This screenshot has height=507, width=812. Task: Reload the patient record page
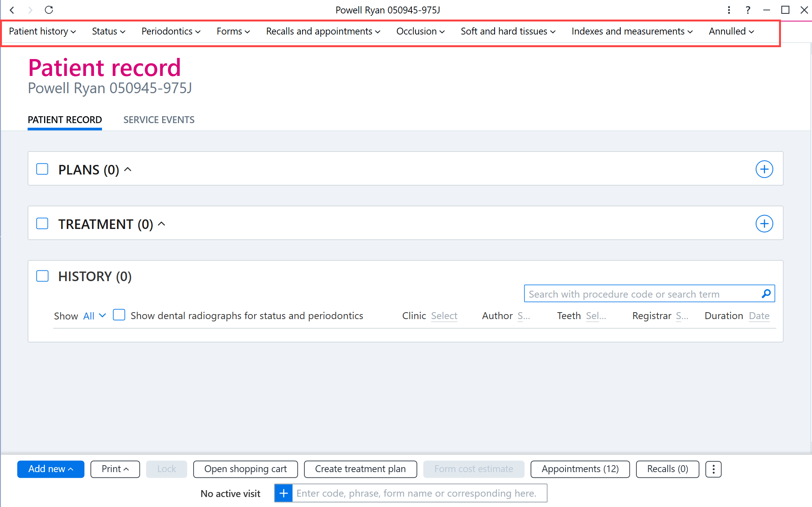49,10
